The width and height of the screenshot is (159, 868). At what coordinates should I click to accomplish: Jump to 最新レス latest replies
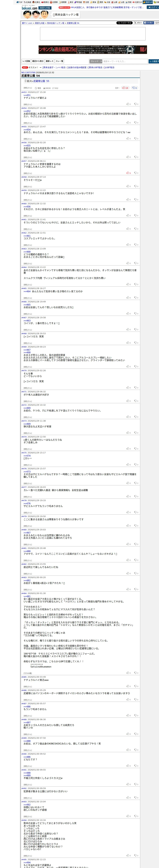pyautogui.click(x=50, y=61)
